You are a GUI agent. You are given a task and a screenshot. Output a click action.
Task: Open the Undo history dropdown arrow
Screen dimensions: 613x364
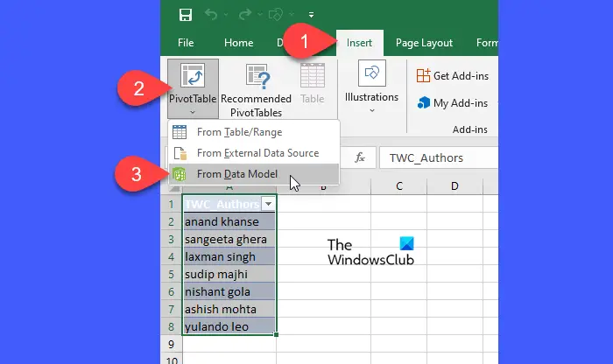226,15
